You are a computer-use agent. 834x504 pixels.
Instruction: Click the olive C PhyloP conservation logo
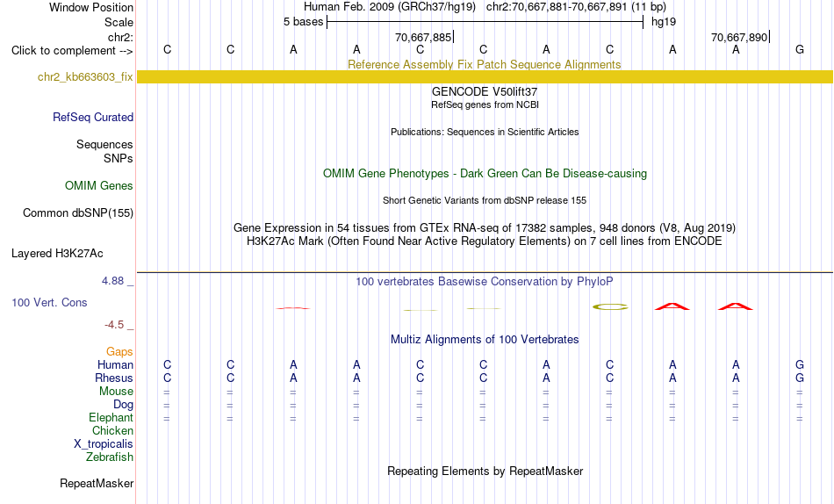(x=610, y=307)
